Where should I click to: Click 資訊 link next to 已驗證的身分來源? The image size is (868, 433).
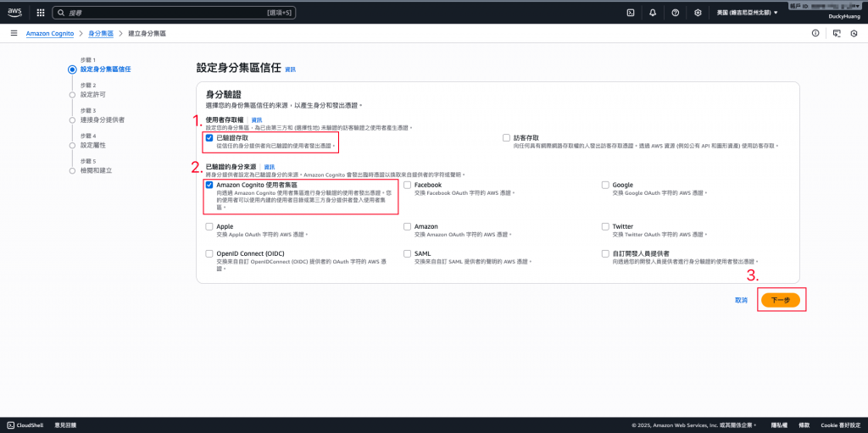[270, 167]
